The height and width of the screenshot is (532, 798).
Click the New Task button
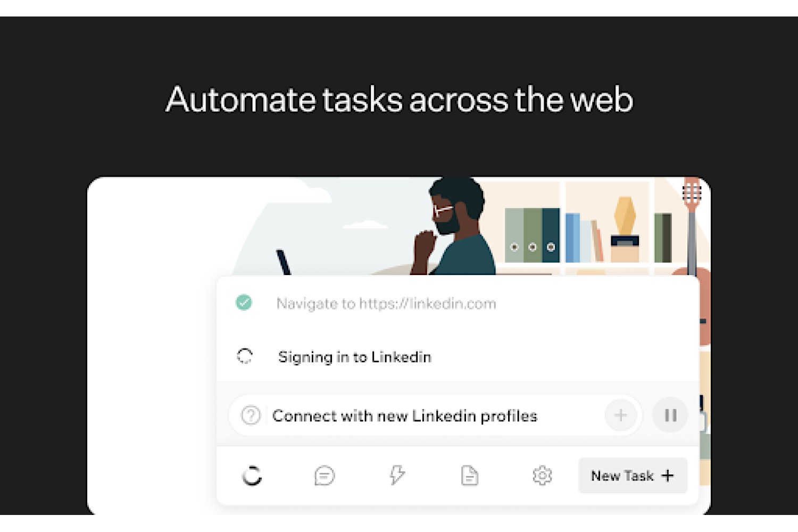pyautogui.click(x=633, y=475)
